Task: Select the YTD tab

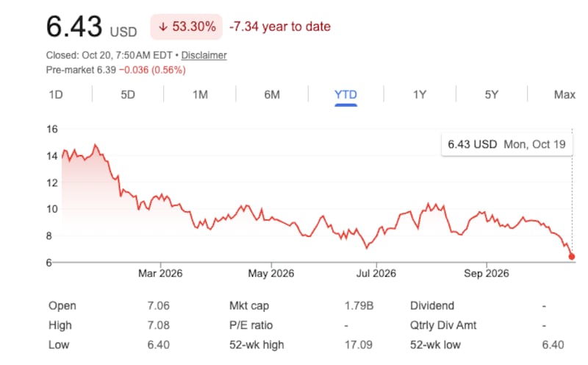Action: pos(345,95)
